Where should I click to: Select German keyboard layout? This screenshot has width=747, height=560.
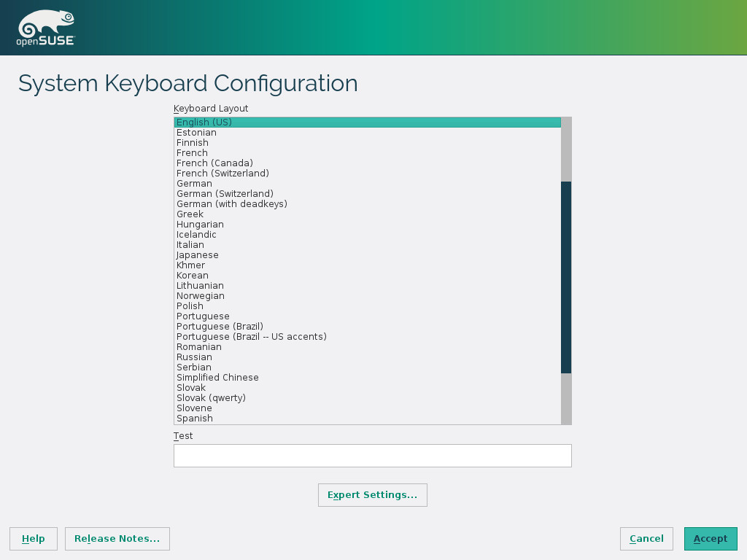(x=194, y=184)
